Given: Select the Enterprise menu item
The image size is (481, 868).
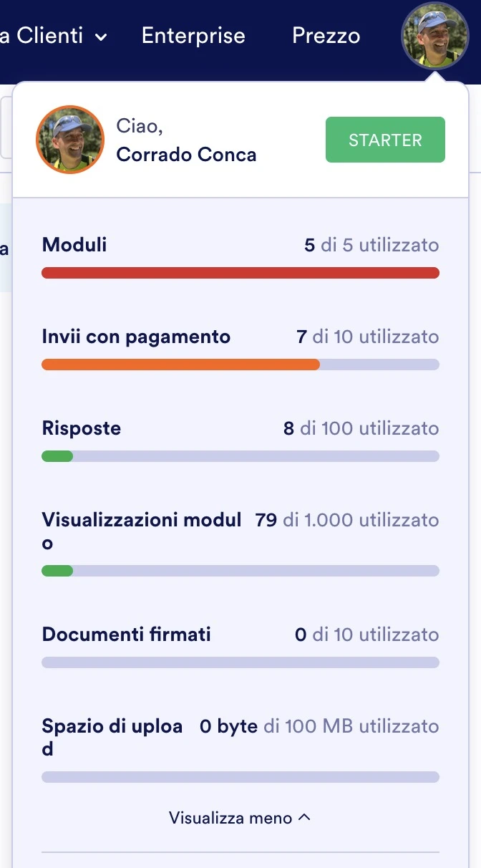Looking at the screenshot, I should point(193,36).
